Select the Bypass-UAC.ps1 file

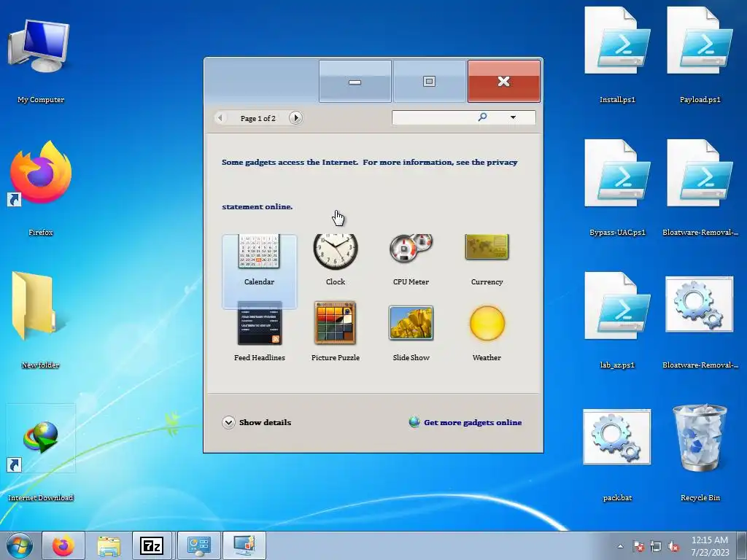point(617,187)
